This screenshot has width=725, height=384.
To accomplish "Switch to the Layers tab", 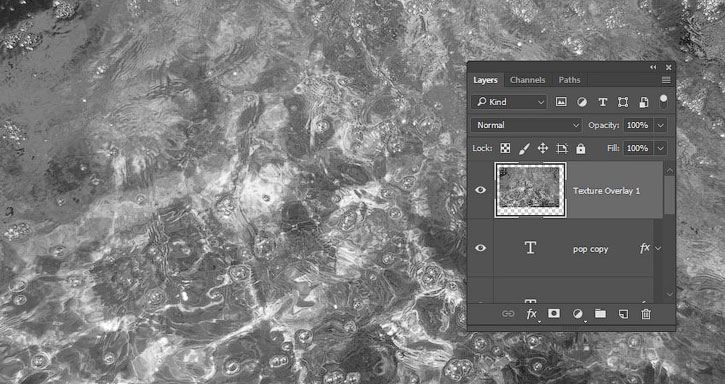I will click(x=485, y=80).
